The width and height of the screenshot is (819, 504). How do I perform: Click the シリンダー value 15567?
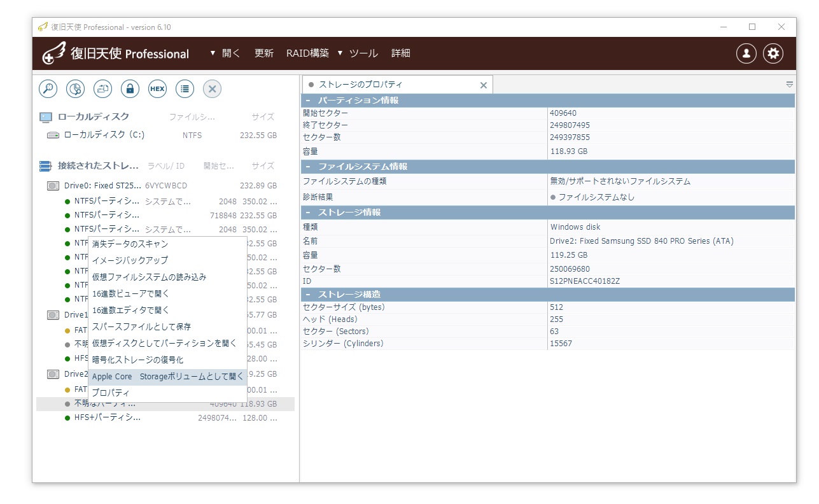[561, 344]
